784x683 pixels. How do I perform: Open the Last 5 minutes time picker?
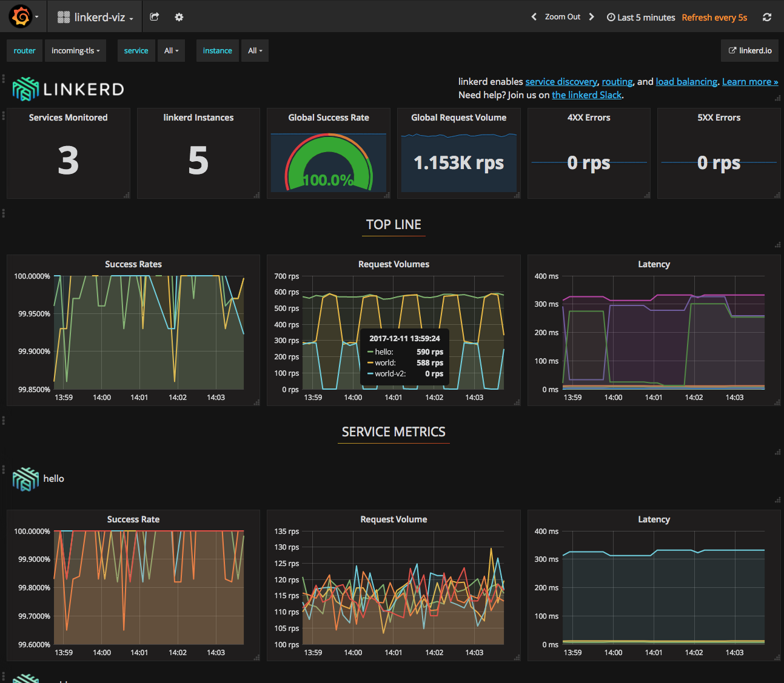641,18
